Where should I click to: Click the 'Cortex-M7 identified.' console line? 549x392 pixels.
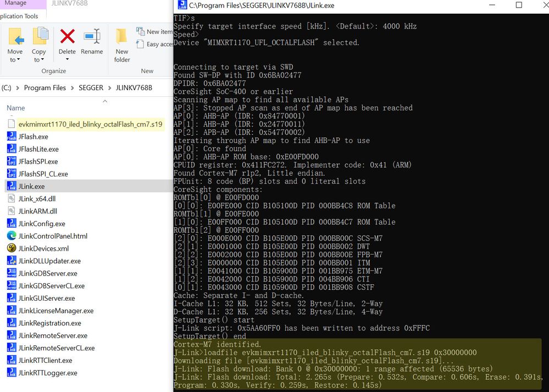(217, 344)
